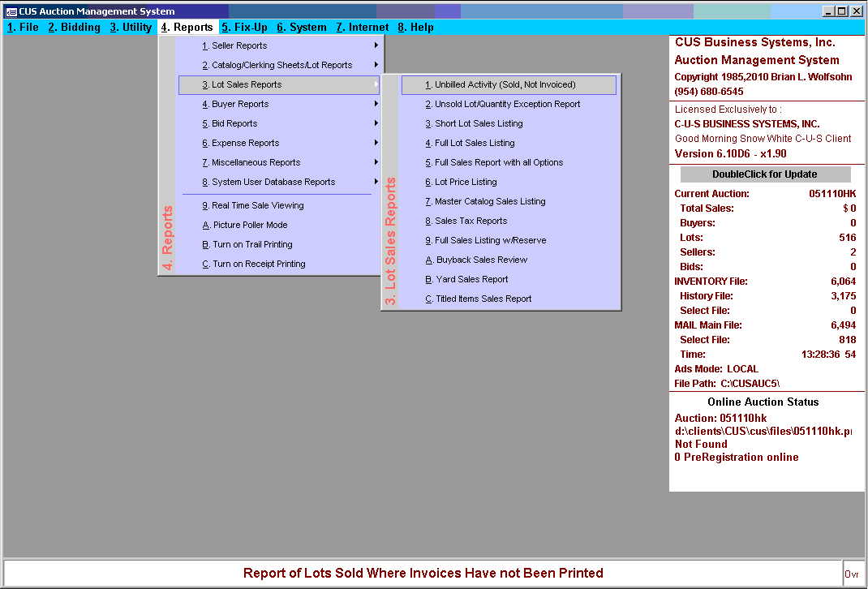Click the phone number (954) 680-6545

point(708,92)
